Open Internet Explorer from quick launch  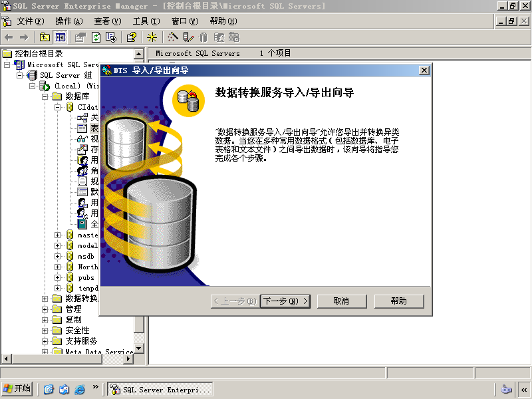[x=79, y=389]
